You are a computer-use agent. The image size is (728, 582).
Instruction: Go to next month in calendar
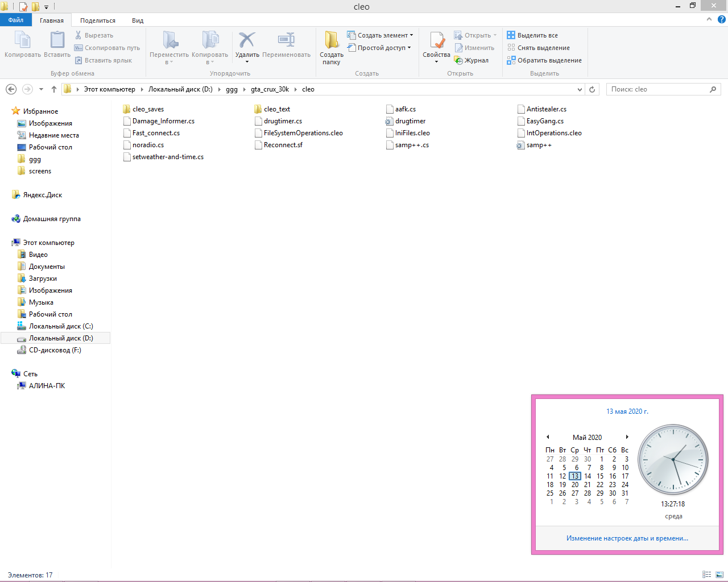tap(627, 437)
